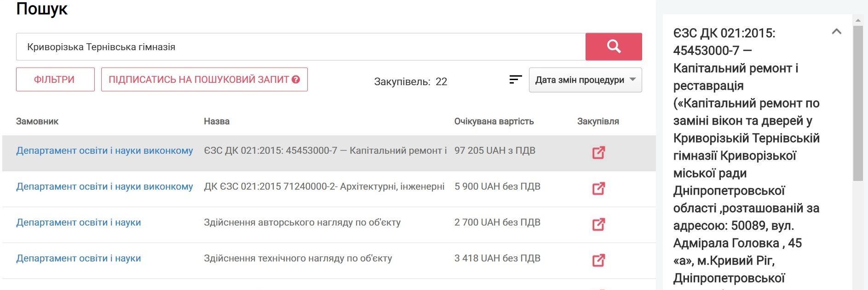The width and height of the screenshot is (868, 290).
Task: Click the search magnifier icon
Action: pos(613,46)
